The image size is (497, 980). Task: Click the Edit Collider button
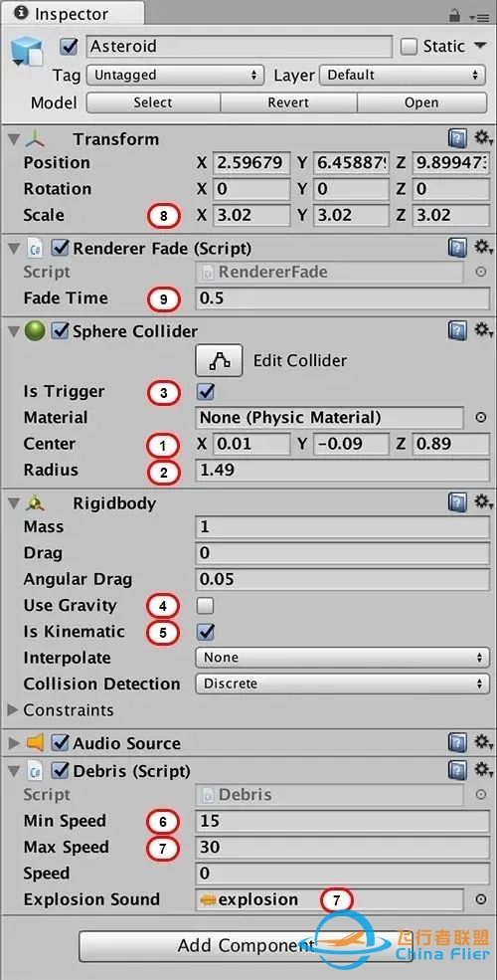pos(219,360)
